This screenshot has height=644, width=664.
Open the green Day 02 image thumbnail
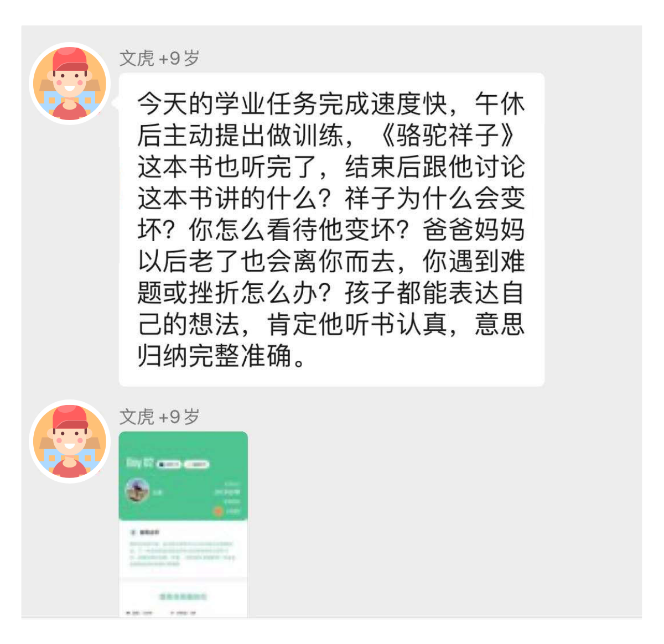coord(183,524)
